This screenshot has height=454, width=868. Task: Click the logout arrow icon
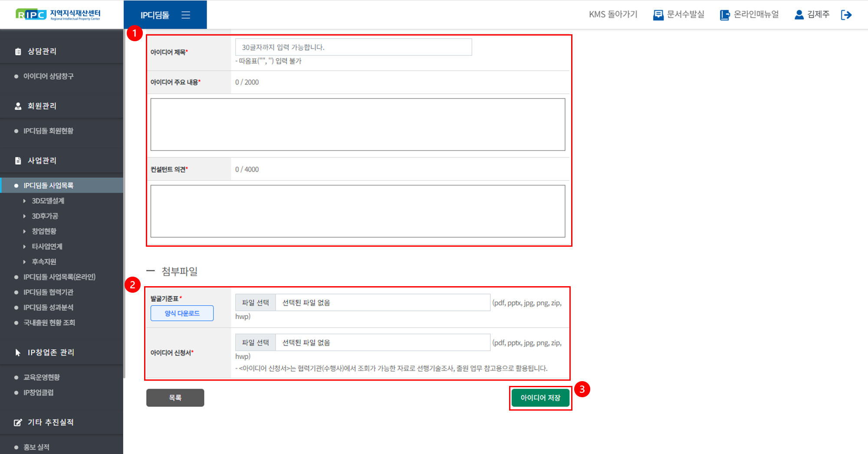(x=846, y=15)
